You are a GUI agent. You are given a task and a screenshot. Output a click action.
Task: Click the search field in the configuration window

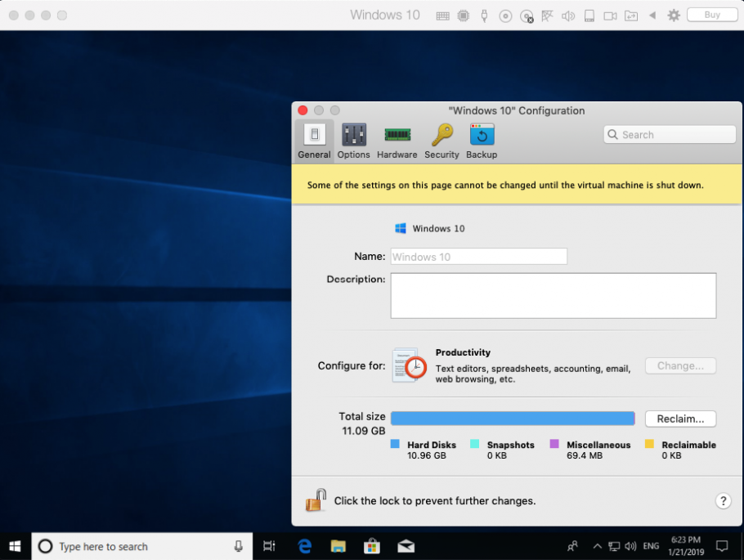670,134
